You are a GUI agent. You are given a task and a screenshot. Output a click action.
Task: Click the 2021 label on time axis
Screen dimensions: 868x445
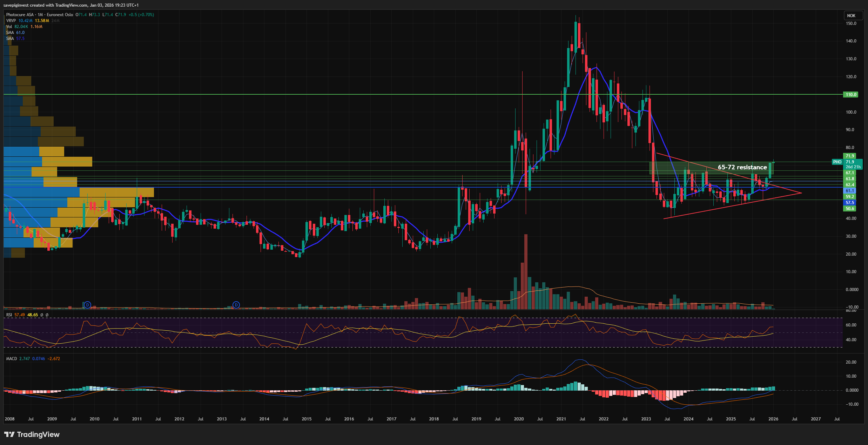coord(561,419)
